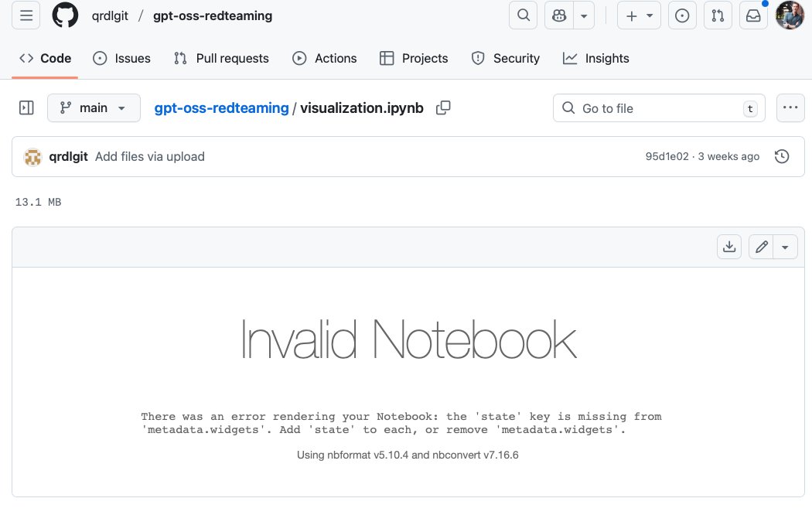Open the Copilot dropdown arrow
Screen dimensions: 812x522
coord(584,15)
